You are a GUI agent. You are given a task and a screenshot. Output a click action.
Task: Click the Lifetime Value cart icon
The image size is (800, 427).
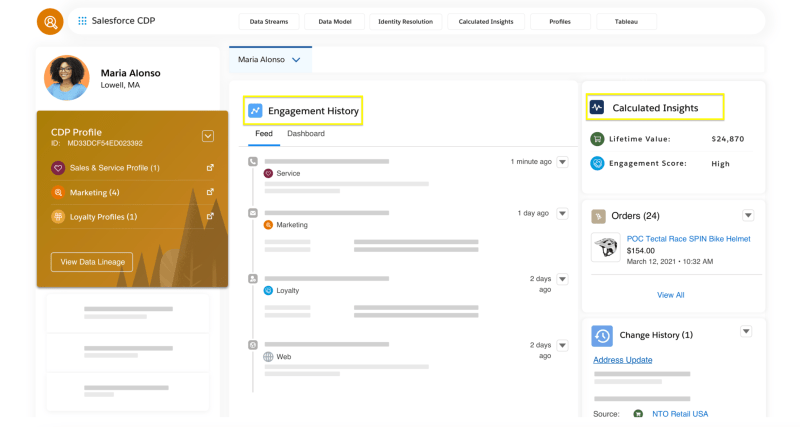tap(597, 139)
